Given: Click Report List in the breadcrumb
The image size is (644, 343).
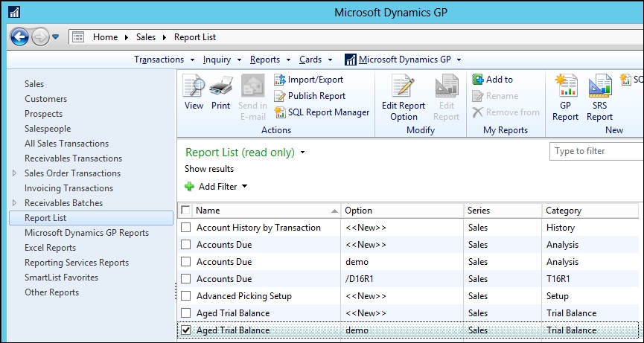Looking at the screenshot, I should click(195, 37).
